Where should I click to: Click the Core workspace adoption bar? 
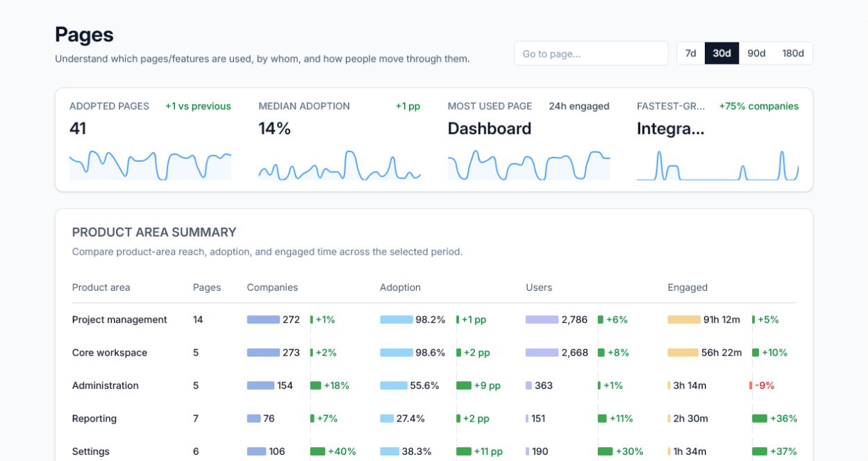pos(397,353)
